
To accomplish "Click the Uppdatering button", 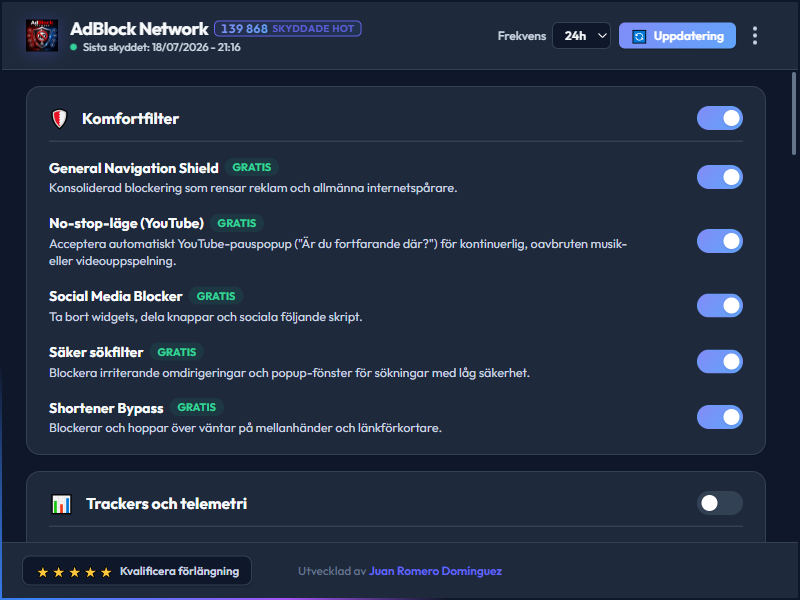I will (677, 36).
